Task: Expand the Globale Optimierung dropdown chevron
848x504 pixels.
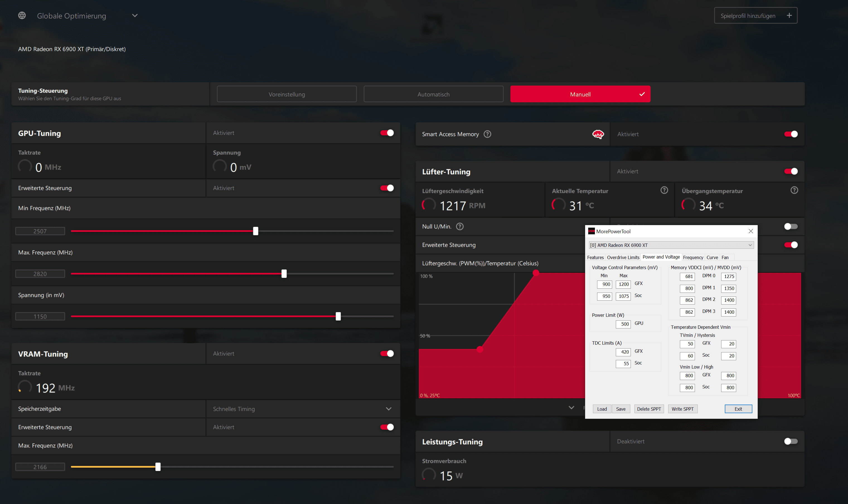Action: point(135,16)
